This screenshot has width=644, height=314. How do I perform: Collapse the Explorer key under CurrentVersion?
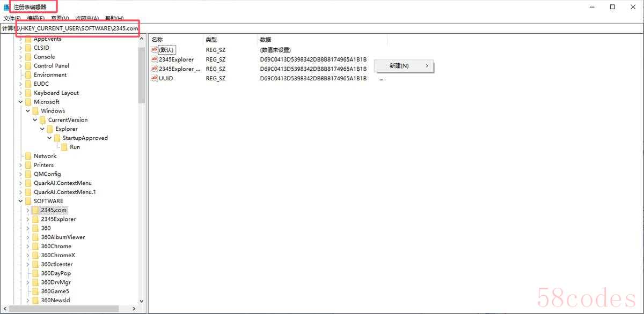(42, 129)
